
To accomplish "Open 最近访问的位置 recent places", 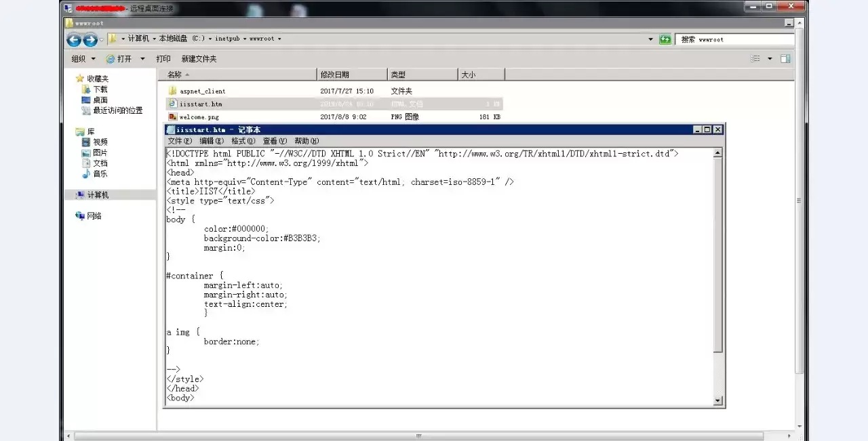I will click(x=118, y=110).
